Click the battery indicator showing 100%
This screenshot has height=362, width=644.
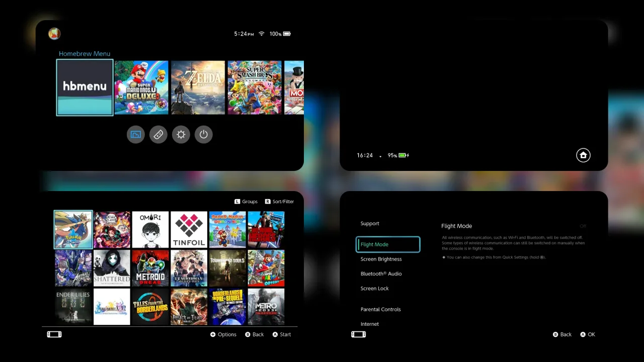(280, 34)
